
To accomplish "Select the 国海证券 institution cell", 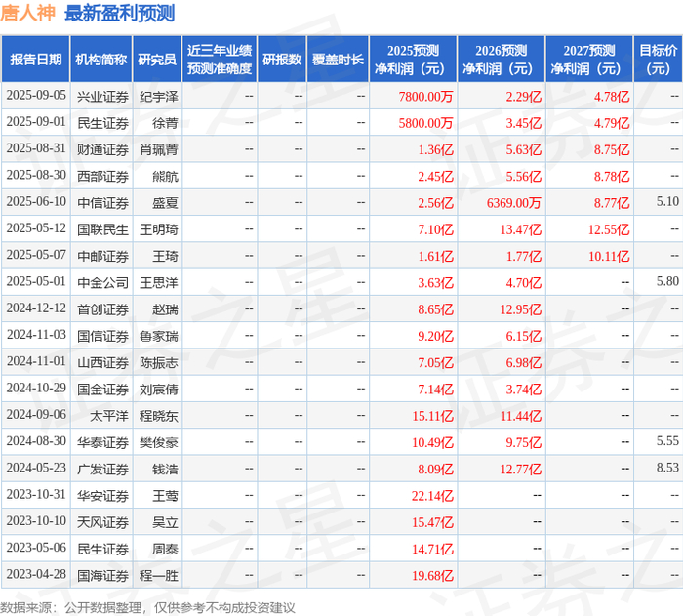I will point(102,576).
